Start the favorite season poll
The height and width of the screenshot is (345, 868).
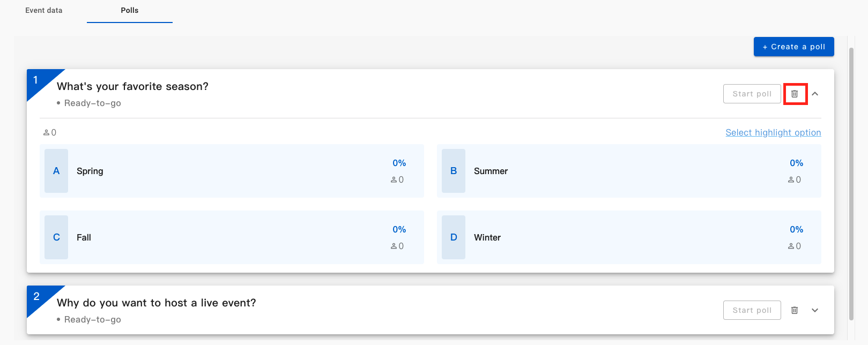[752, 94]
